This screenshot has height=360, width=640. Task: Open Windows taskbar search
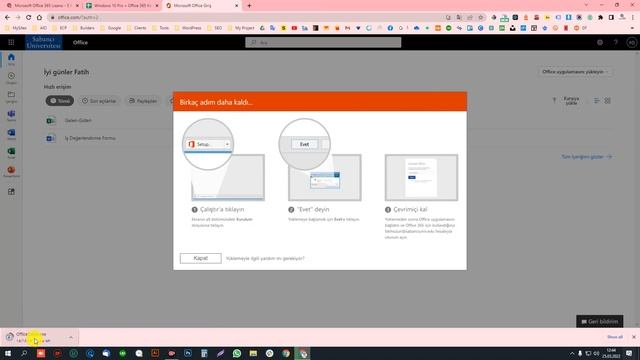(x=24, y=353)
